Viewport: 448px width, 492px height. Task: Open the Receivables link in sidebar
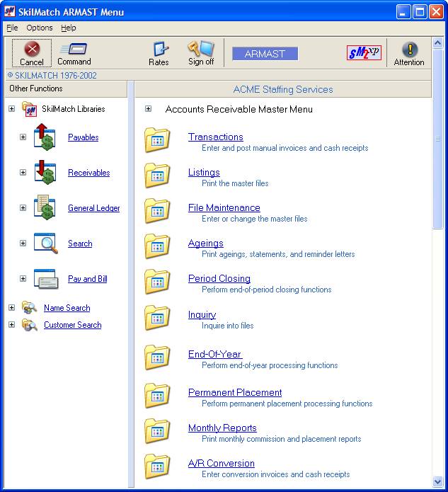coord(88,173)
